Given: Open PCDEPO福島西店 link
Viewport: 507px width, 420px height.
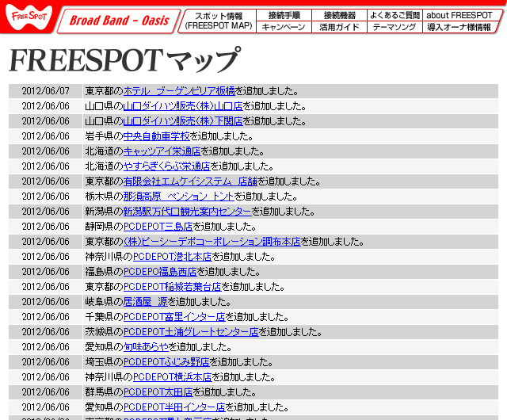Looking at the screenshot, I should [160, 272].
